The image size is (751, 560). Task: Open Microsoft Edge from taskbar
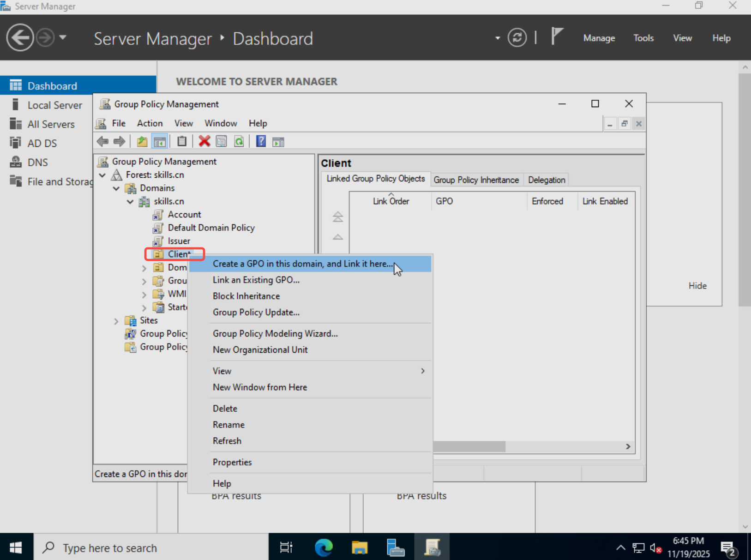pos(324,548)
